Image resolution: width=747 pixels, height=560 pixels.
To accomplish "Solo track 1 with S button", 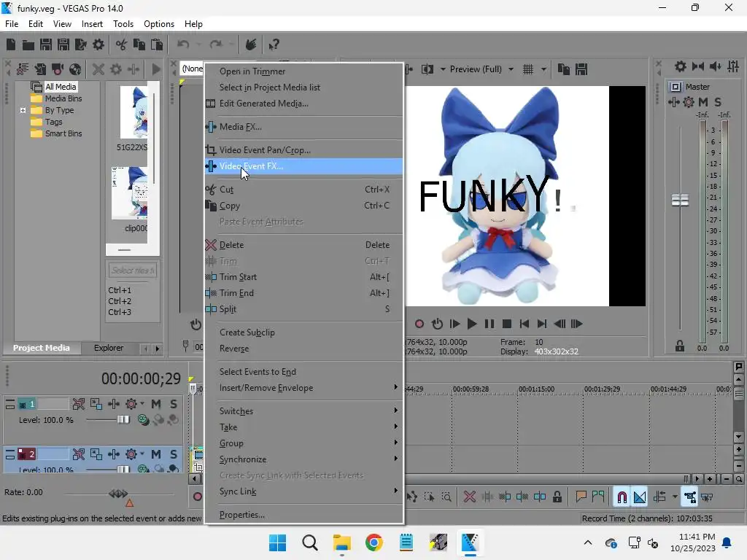I will tap(174, 404).
